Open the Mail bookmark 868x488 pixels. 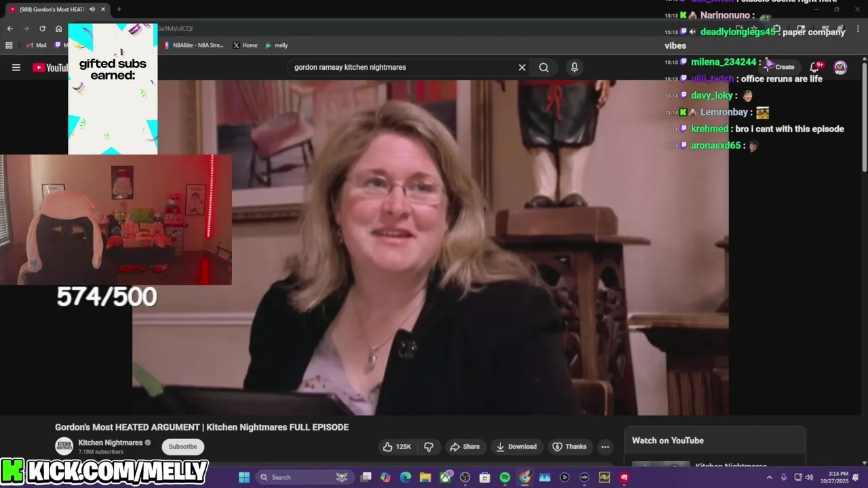point(37,45)
